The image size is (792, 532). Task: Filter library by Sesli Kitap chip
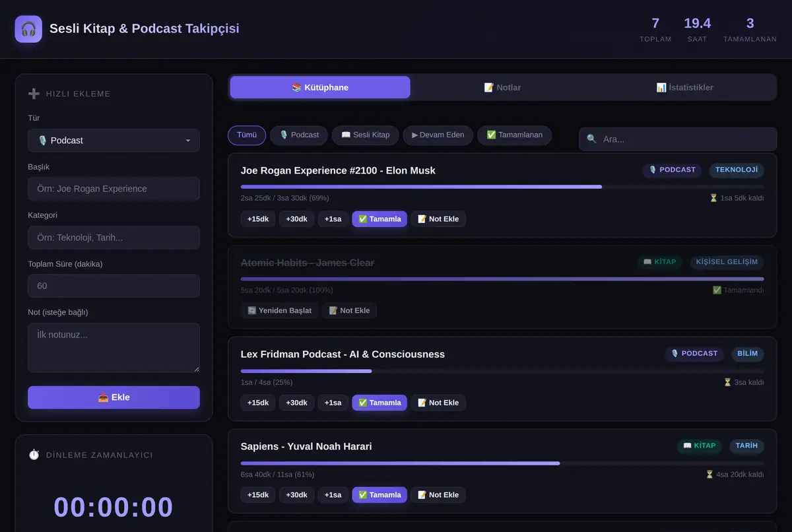pyautogui.click(x=366, y=135)
